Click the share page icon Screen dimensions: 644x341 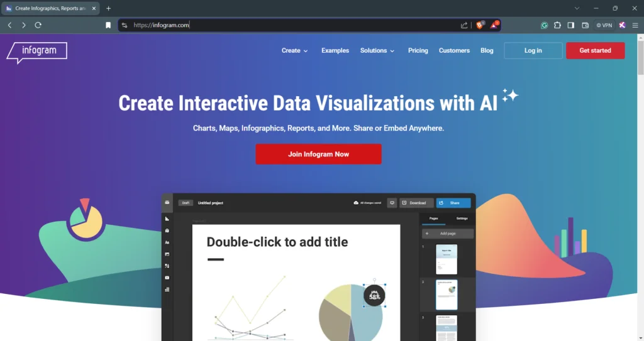coord(464,25)
